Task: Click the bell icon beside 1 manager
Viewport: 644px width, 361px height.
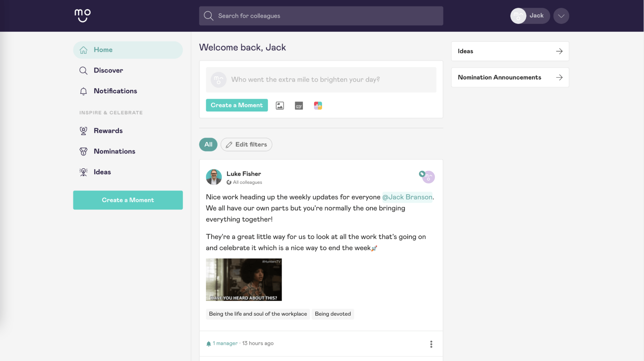Action: pyautogui.click(x=208, y=344)
